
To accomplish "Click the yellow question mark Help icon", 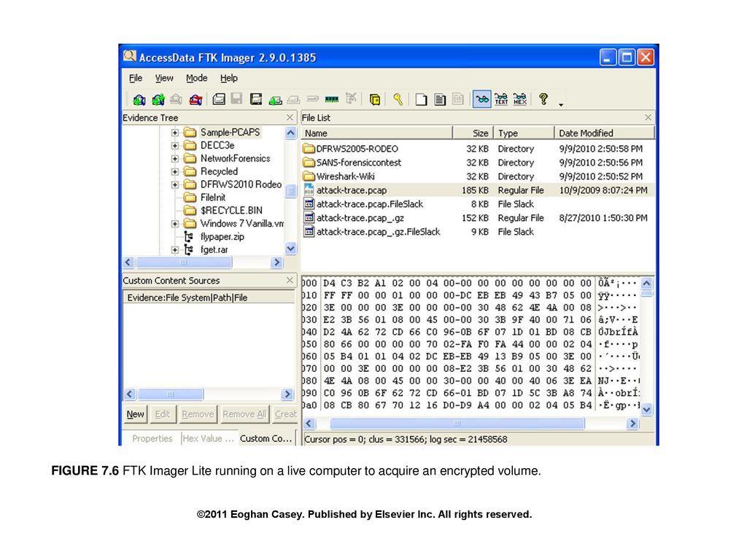I will tap(543, 98).
